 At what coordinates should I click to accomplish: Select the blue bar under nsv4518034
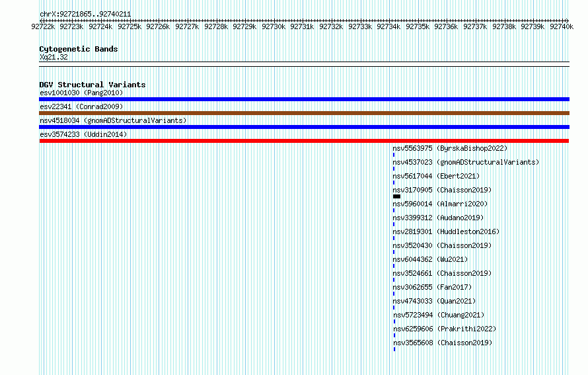pyautogui.click(x=304, y=127)
